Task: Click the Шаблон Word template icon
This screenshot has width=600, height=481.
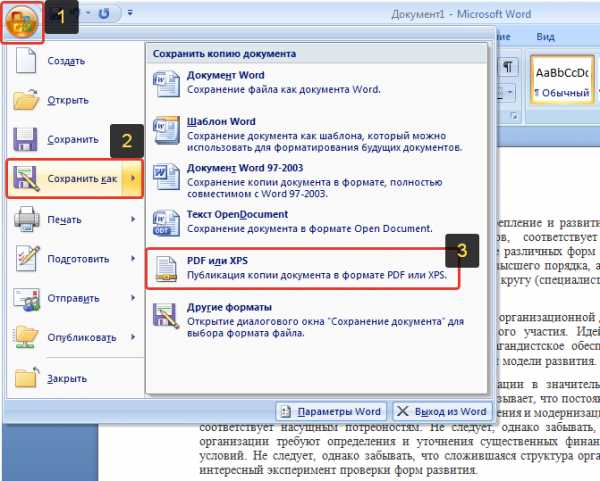Action: (166, 130)
